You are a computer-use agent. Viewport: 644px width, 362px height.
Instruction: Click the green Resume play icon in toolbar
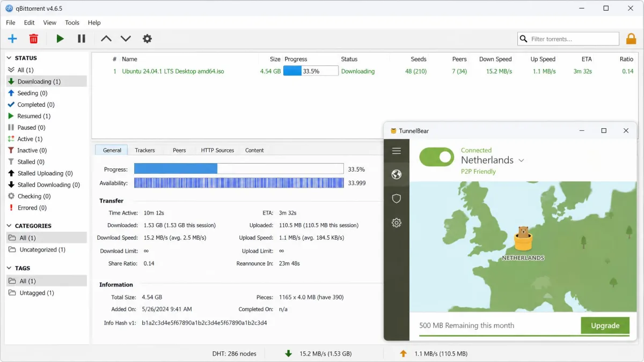pyautogui.click(x=60, y=39)
